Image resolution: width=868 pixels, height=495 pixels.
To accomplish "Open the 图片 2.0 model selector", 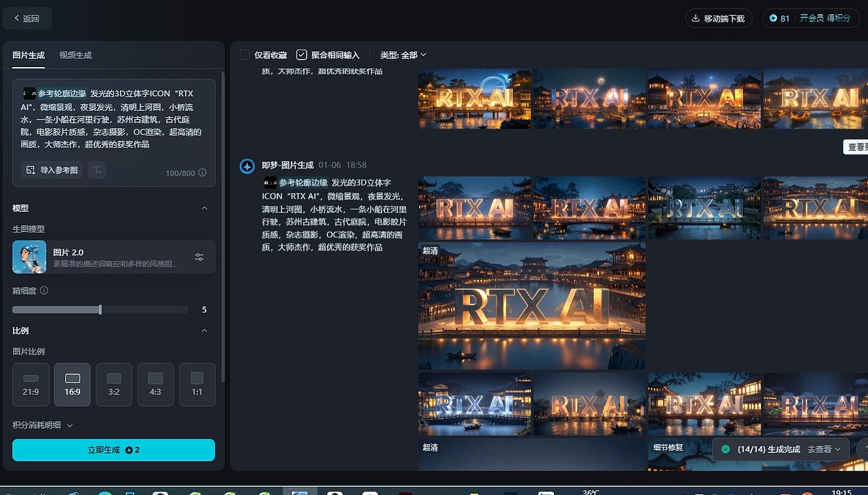I will [114, 257].
